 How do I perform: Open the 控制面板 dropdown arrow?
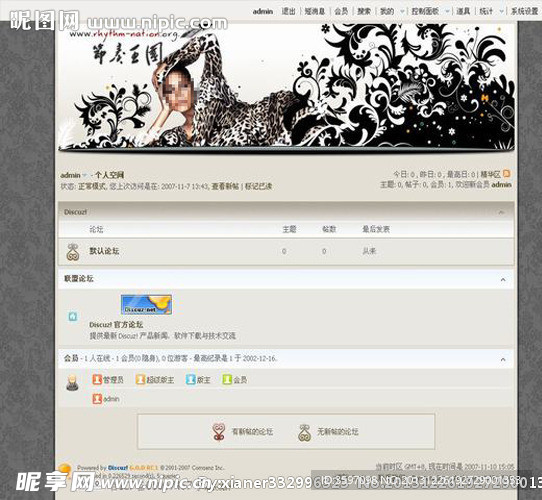pos(447,12)
